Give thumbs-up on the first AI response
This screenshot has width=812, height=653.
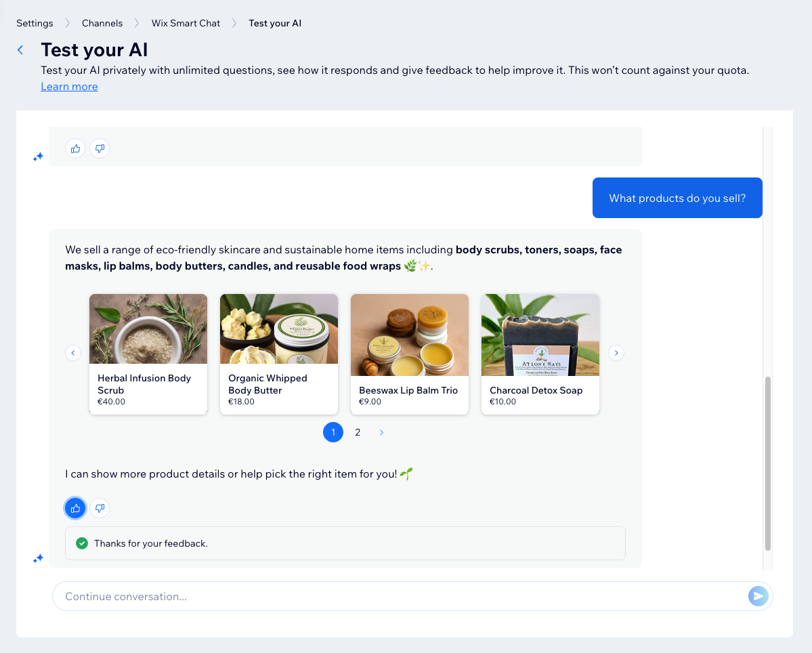(x=74, y=148)
